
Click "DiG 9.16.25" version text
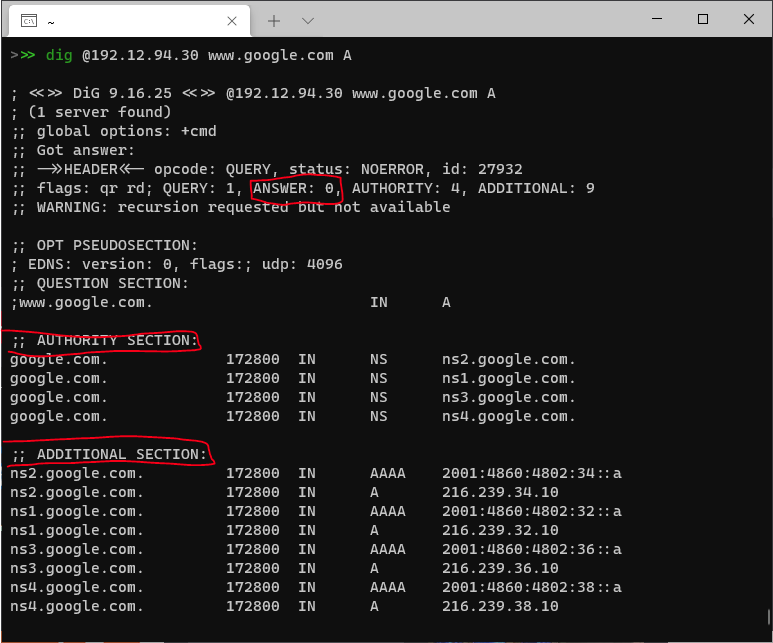(122, 93)
